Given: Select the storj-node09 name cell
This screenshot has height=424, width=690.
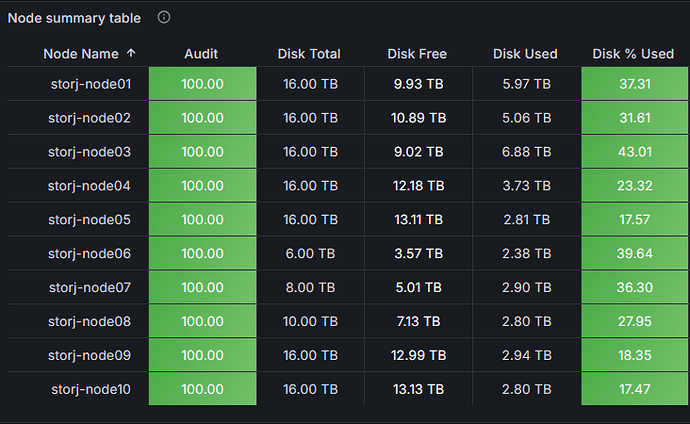Looking at the screenshot, I should [x=78, y=355].
